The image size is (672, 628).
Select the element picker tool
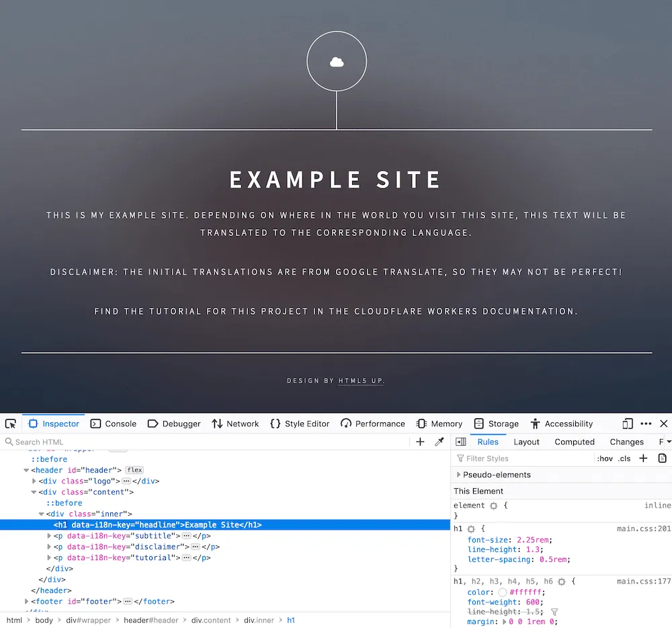(x=10, y=424)
